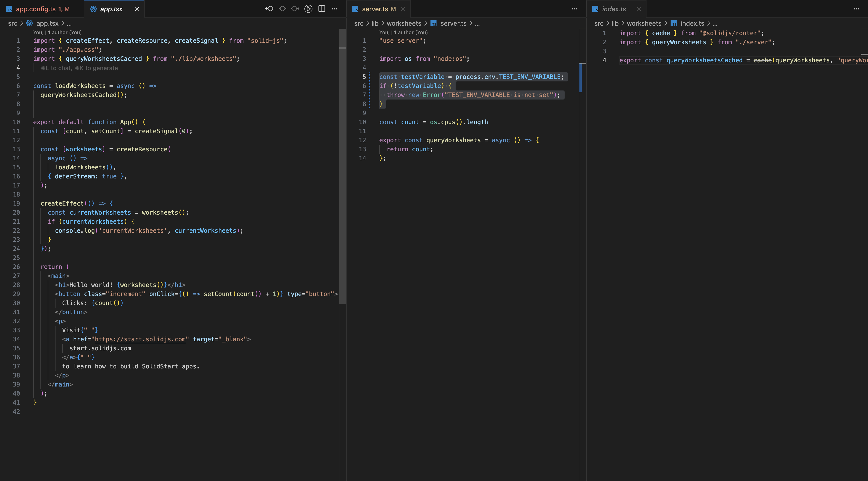Toggle the git file annotations icon

308,9
